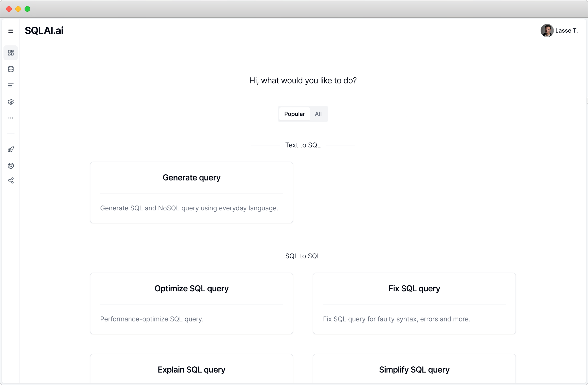Click the rocket icon in sidebar
Viewport: 588px width, 385px height.
click(x=11, y=149)
